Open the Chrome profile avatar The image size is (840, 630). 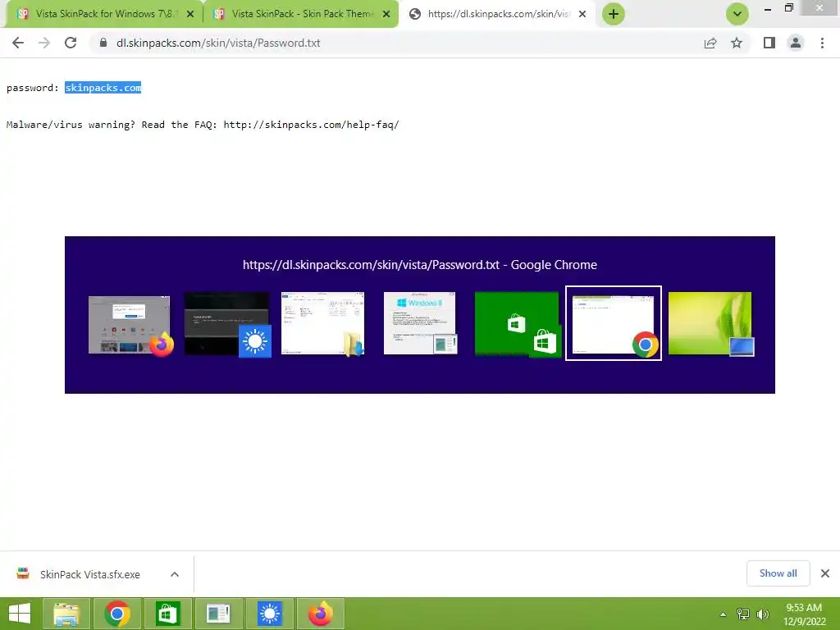click(x=796, y=43)
